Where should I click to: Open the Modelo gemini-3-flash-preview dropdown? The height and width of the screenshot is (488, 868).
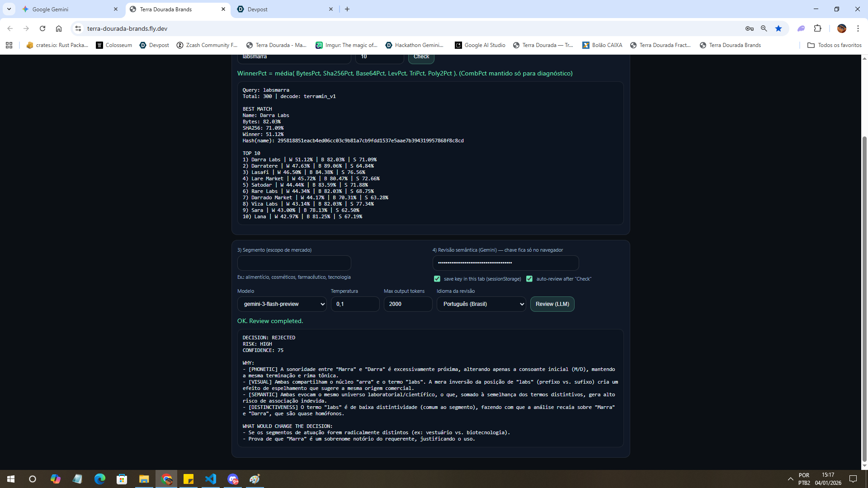[x=282, y=304]
